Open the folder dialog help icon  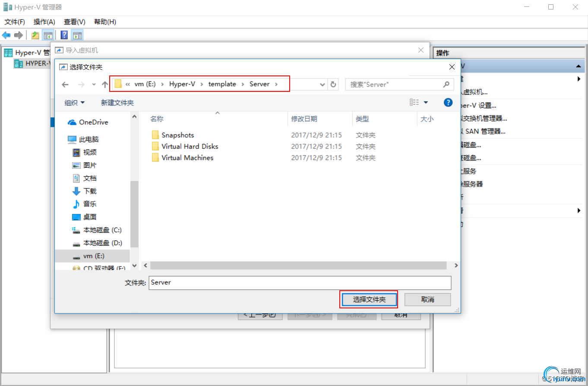pyautogui.click(x=448, y=103)
